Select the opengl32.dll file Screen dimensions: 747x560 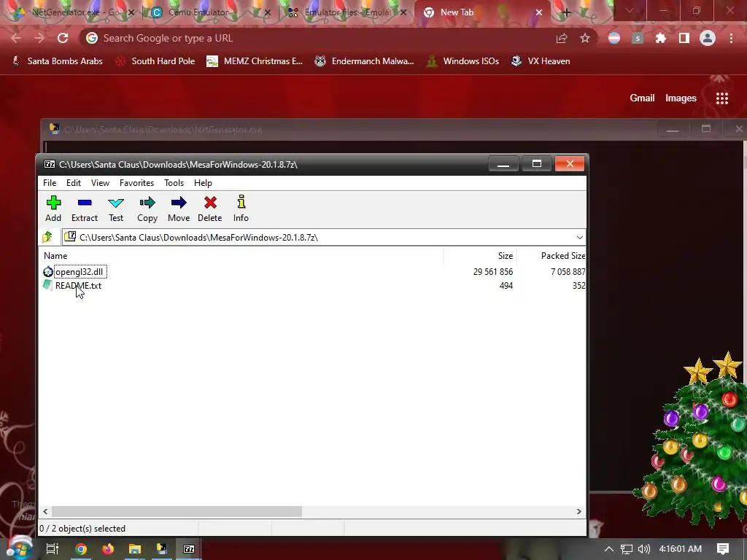[x=79, y=272]
